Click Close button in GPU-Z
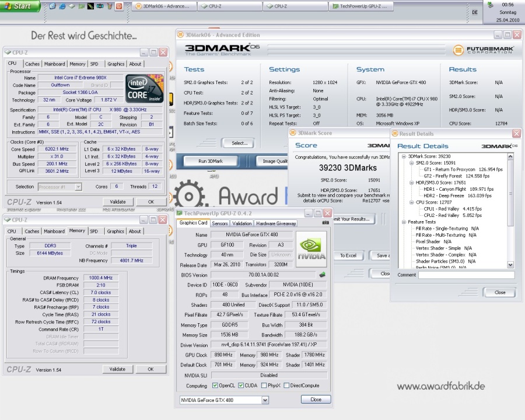525x420 pixels. [x=316, y=399]
